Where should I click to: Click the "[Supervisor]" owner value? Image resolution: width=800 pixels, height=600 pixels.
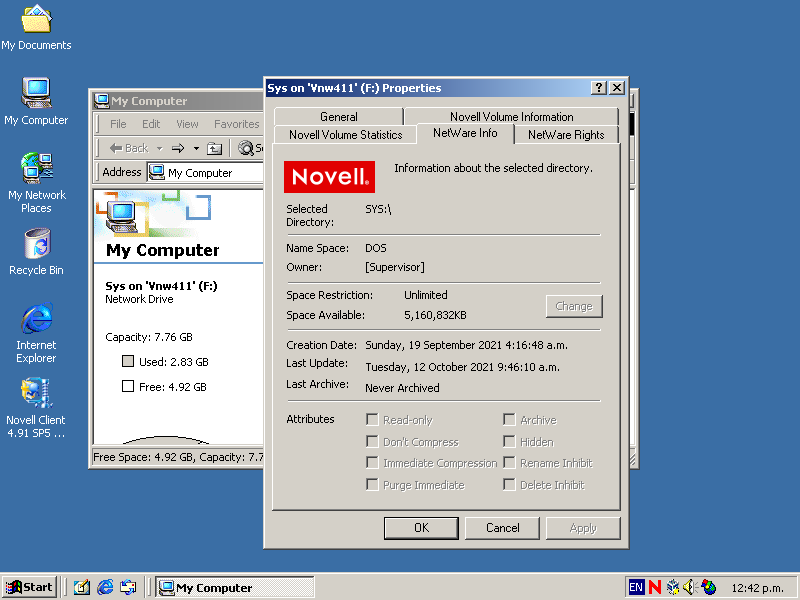(394, 267)
